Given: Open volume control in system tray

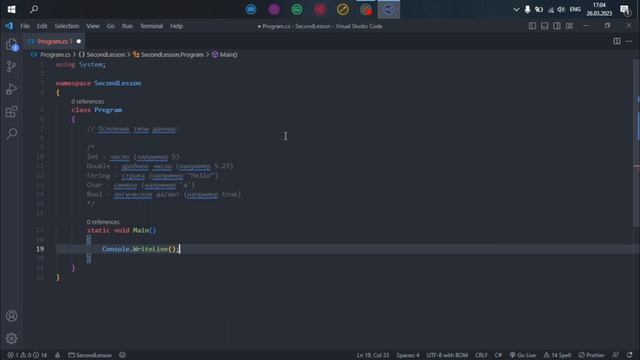Looking at the screenshot, I should 561,9.
